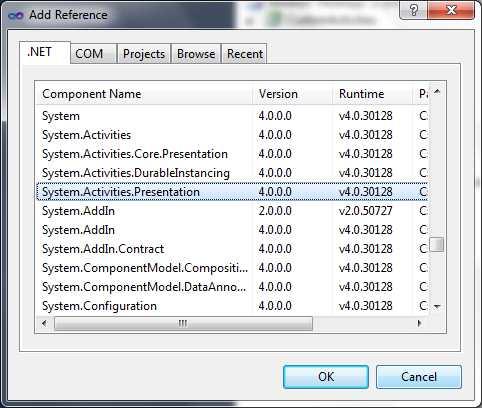Close the Add Reference dialog
Image resolution: width=482 pixels, height=408 pixels.
point(451,10)
